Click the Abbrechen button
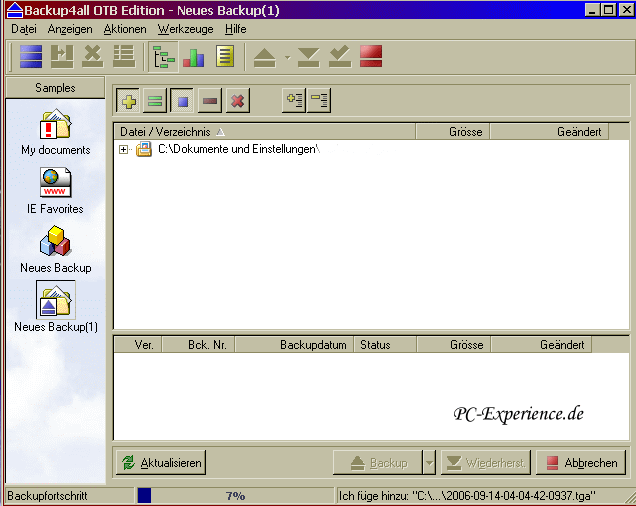This screenshot has height=506, width=636. tap(581, 462)
